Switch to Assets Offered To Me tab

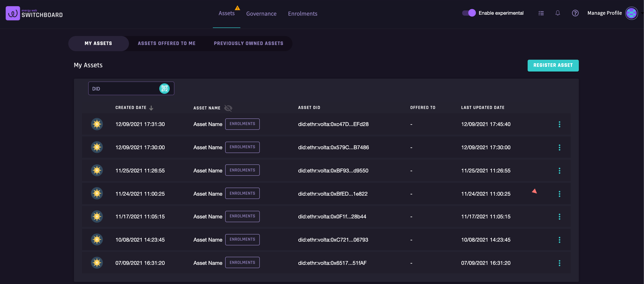click(x=166, y=43)
